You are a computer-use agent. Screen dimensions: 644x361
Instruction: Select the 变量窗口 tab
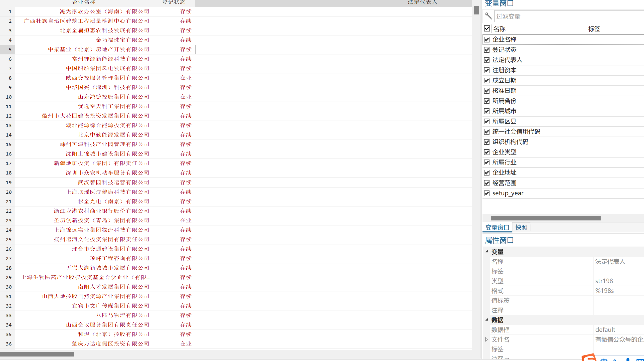497,227
